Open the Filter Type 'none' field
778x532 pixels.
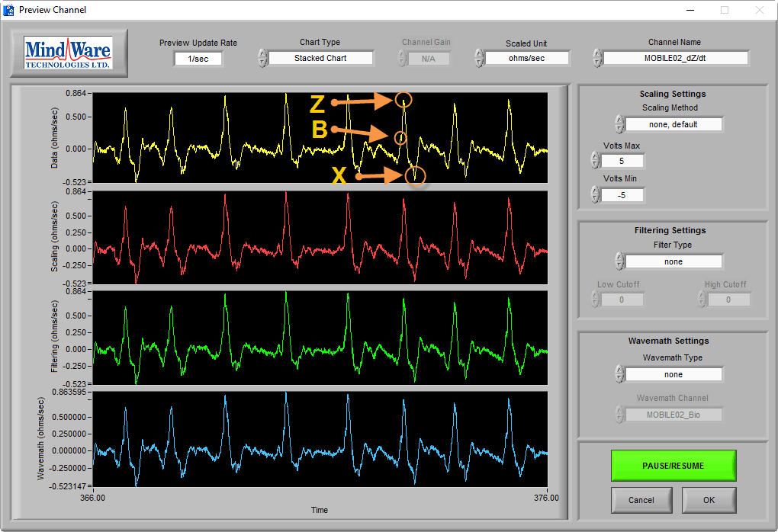click(674, 261)
